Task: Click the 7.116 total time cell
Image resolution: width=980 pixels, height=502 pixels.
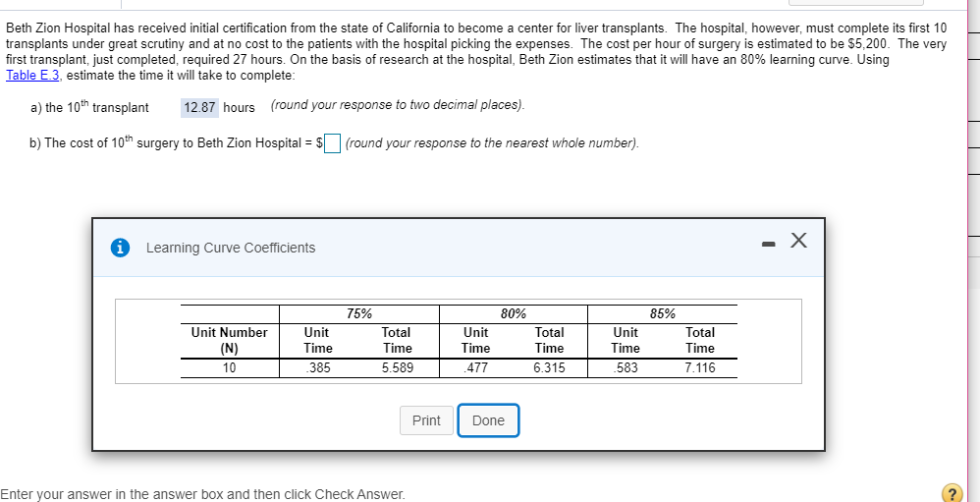Action: (699, 368)
